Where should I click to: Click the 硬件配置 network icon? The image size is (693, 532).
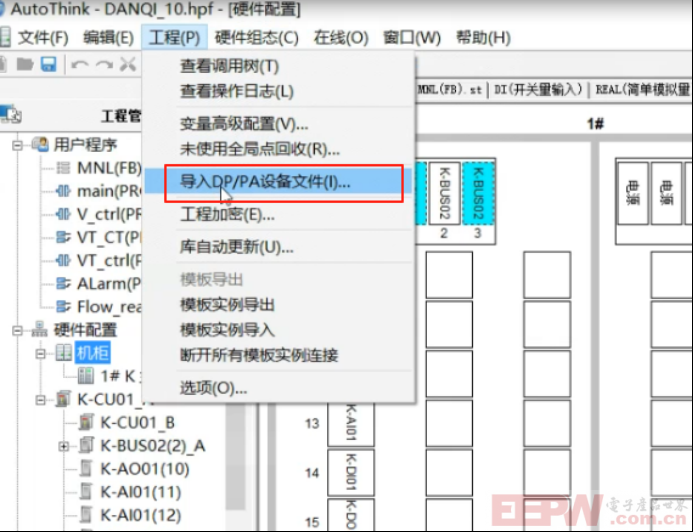tap(40, 329)
